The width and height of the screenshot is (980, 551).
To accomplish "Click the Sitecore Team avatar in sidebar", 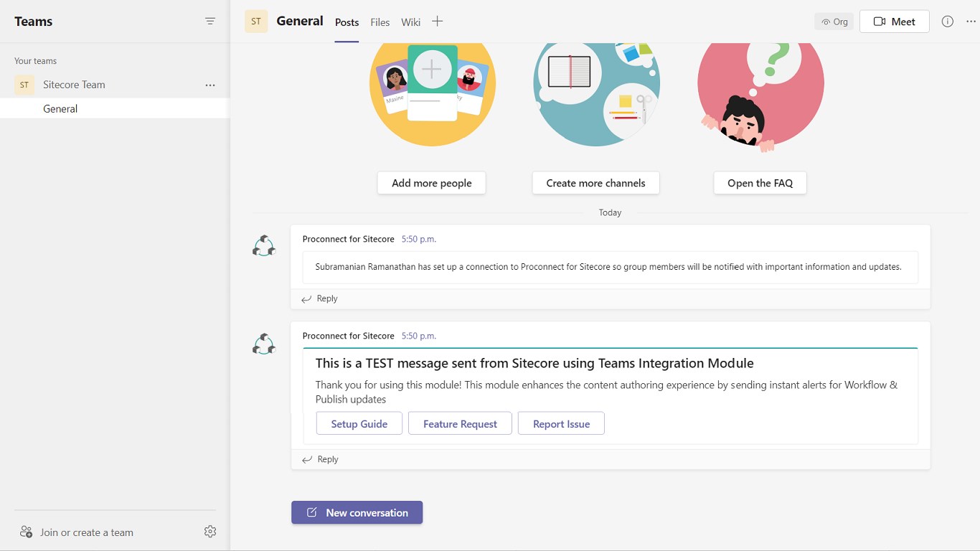I will click(24, 85).
